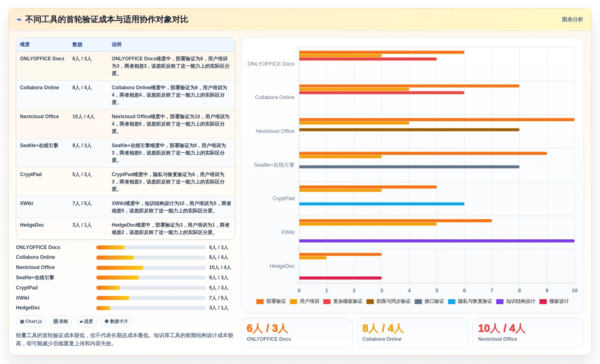Screen dimensions: 600x364
Task: Click HedgeDoc progress bar
Action: coord(151,308)
